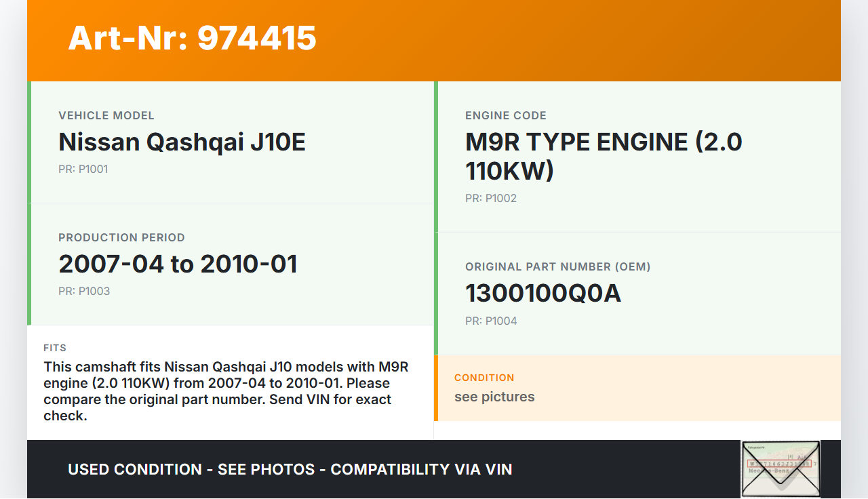Click the orange Condition label

[484, 378]
